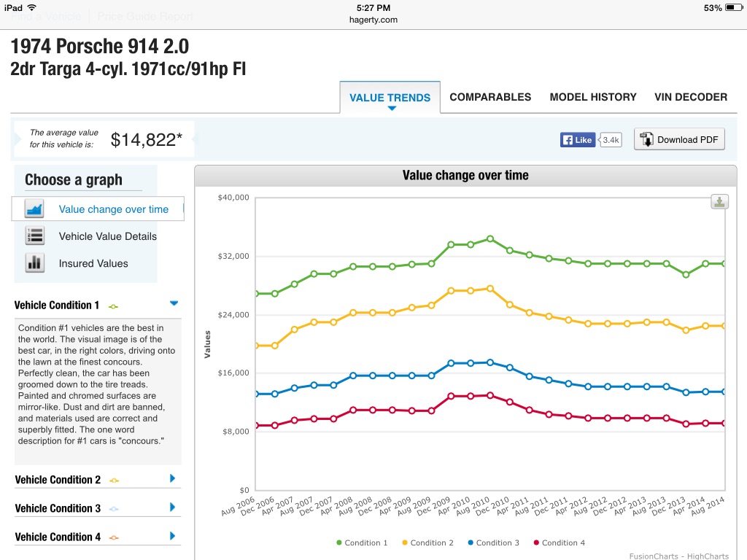The width and height of the screenshot is (747, 560).
Task: Click the chart export download icon
Action: [719, 202]
